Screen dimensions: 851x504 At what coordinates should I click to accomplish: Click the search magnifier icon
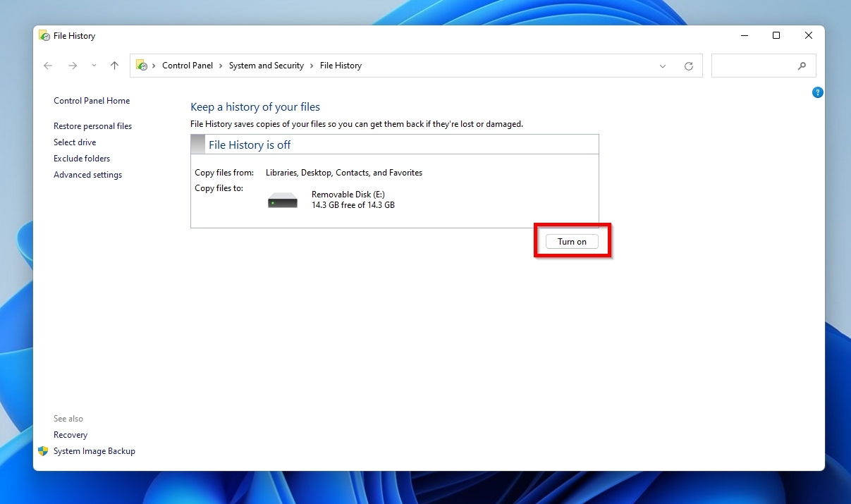tap(802, 66)
